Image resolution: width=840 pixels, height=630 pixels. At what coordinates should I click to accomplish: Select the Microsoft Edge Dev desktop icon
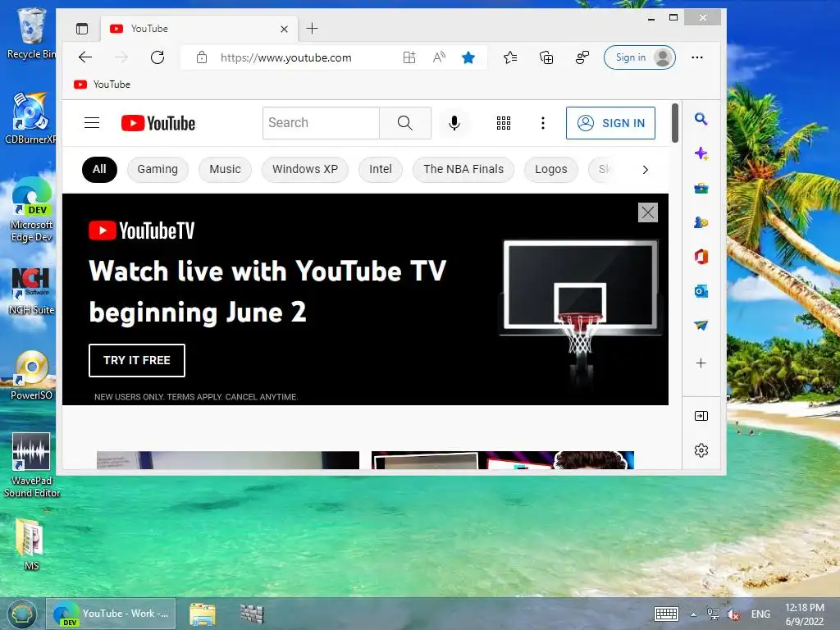coord(32,210)
